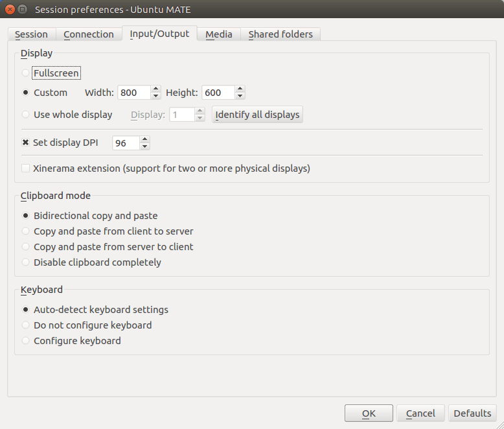This screenshot has width=504, height=429.
Task: Enable the Xinerama extension checkbox
Action: point(26,168)
